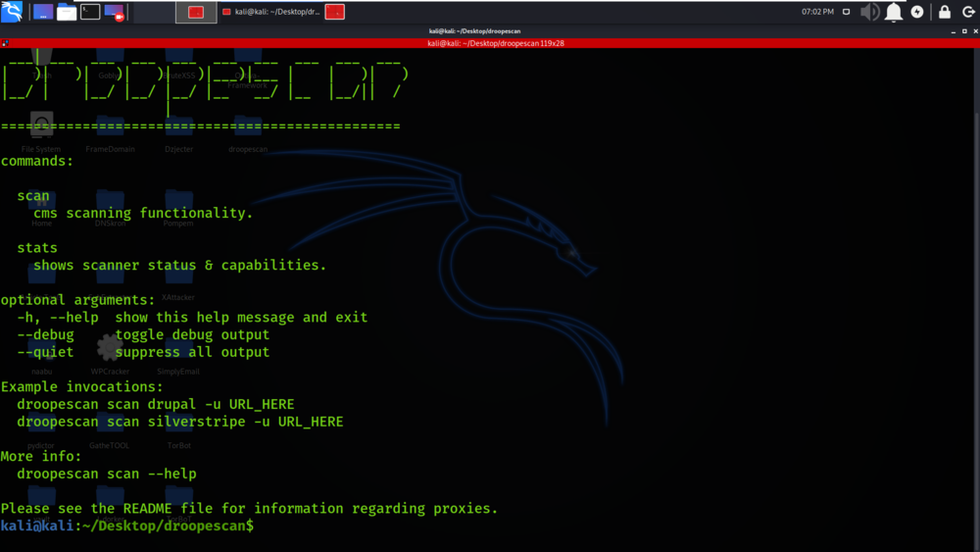Click 'optional arguments:' heading
The height and width of the screenshot is (552, 980).
pos(77,300)
